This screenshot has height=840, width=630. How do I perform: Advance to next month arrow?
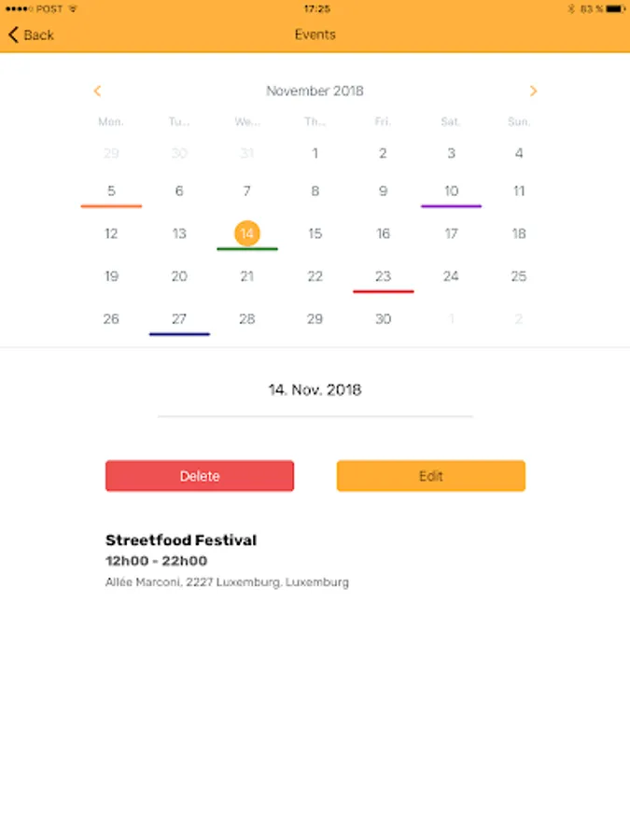pos(533,91)
